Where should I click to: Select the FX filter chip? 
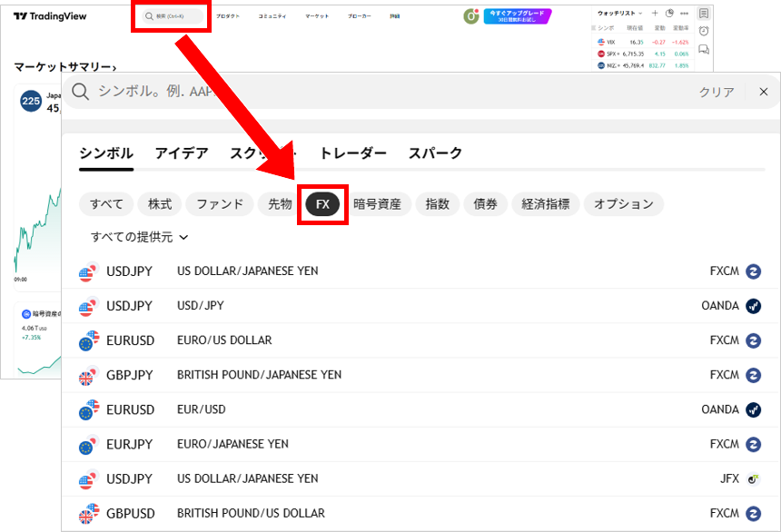click(x=322, y=203)
